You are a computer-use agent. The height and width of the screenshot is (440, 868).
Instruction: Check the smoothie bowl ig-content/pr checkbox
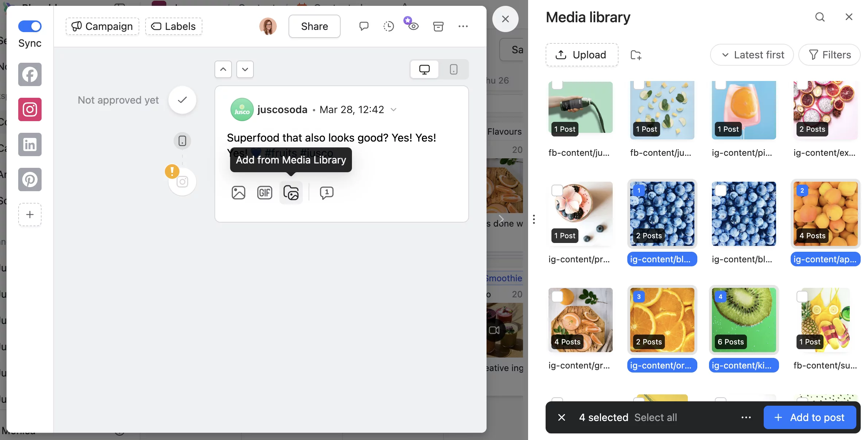tap(557, 190)
